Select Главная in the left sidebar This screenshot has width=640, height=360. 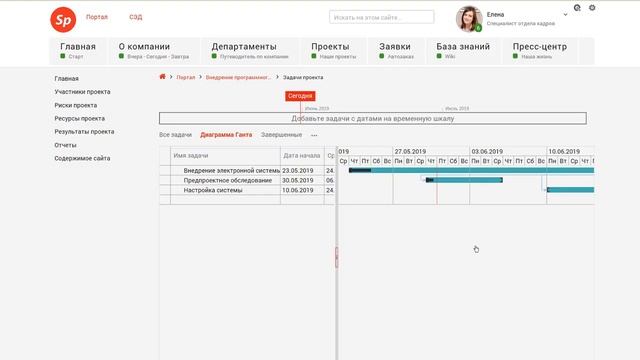67,78
